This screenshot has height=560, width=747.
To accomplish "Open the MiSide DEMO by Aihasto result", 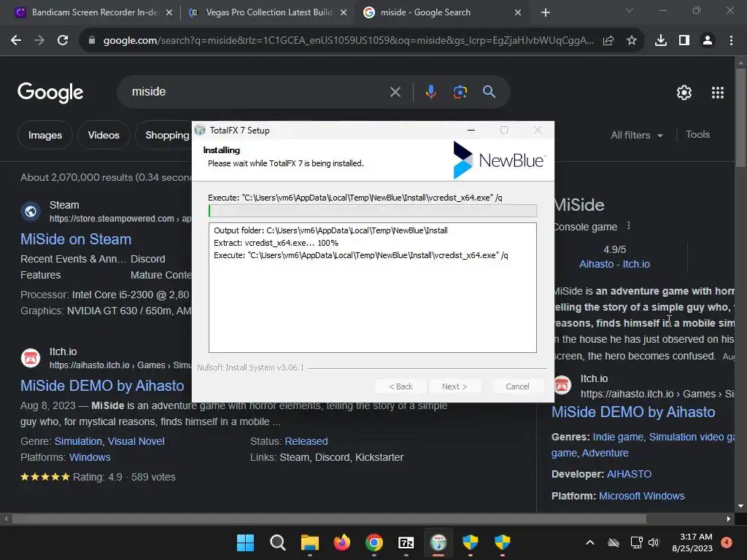I will coord(102,385).
